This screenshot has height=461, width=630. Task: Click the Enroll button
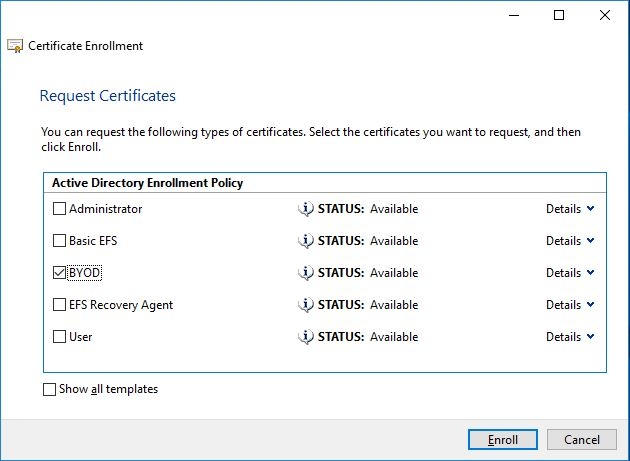click(503, 439)
